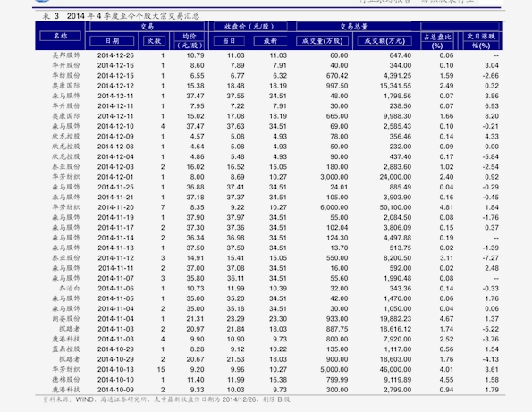Screen dimensions: 532x412
Task: Click the 资料来源 WIND footnote text
Action: pos(166,399)
